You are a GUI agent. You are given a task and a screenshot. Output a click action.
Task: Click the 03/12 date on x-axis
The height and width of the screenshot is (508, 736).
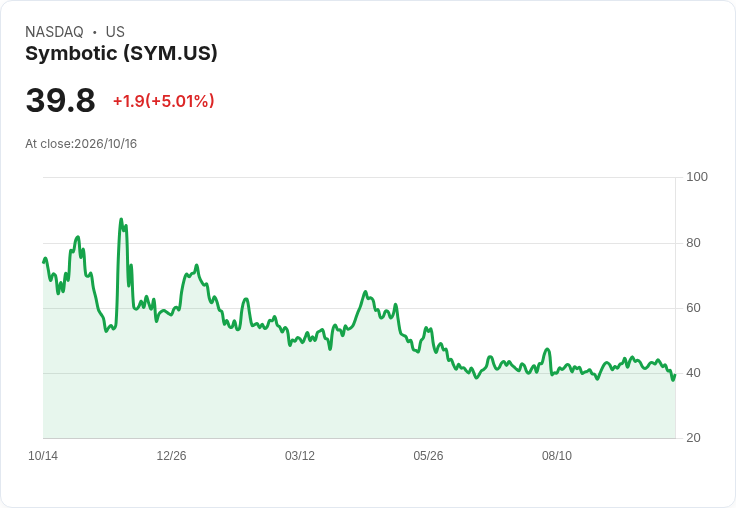coord(299,456)
